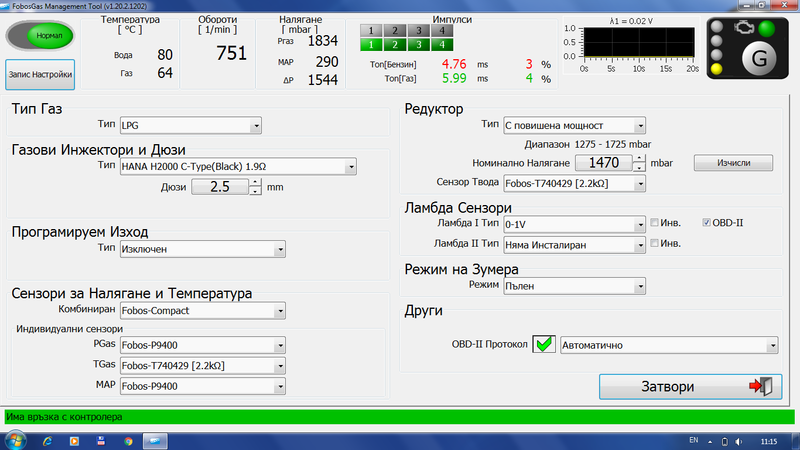The width and height of the screenshot is (800, 450).
Task: Open Програмируем Изход Изключен dropdown
Action: coord(203,249)
